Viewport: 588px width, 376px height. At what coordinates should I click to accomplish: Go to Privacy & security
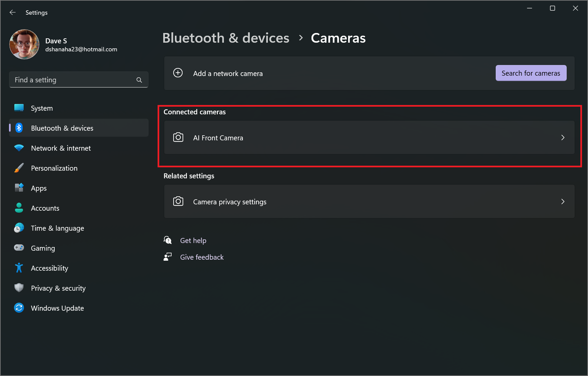pos(79,288)
